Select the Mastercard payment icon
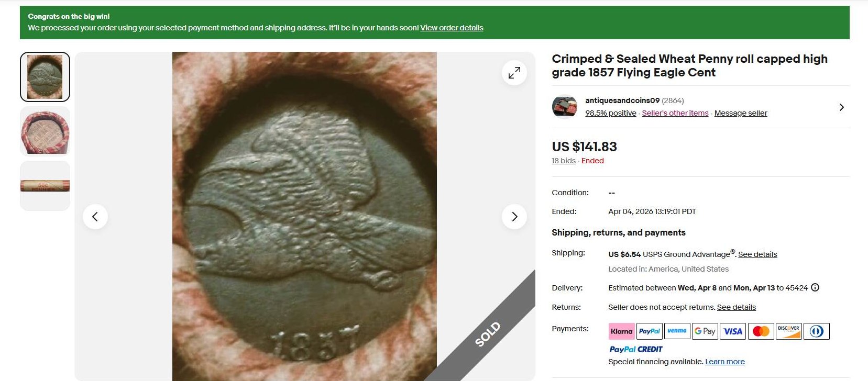 click(x=761, y=331)
